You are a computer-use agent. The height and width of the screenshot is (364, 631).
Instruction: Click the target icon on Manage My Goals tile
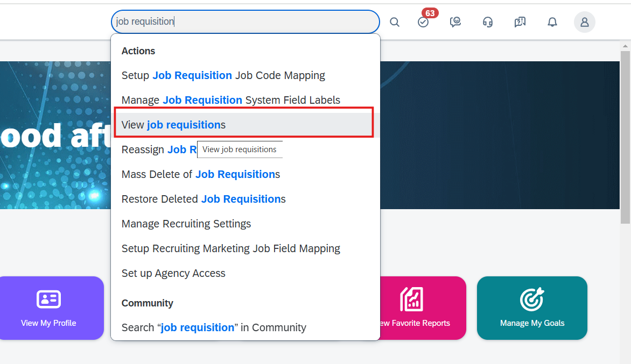(x=532, y=300)
